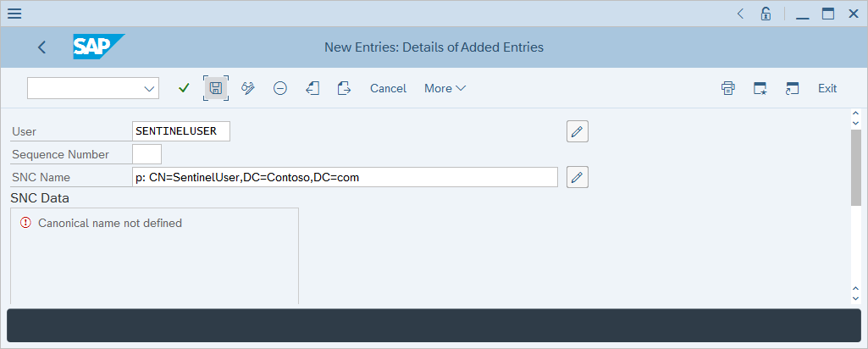Click the edit pencil beside SNC Name
Screen dimensions: 868x349
point(578,177)
